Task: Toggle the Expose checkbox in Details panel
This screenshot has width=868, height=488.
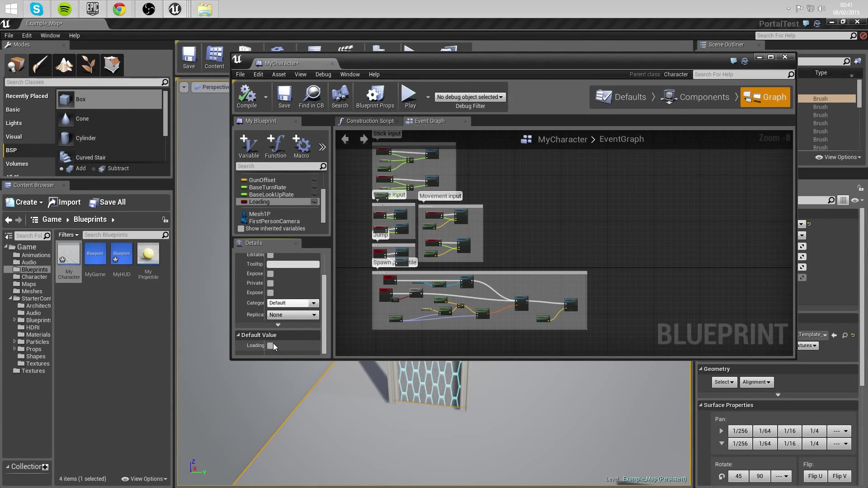Action: coord(270,273)
